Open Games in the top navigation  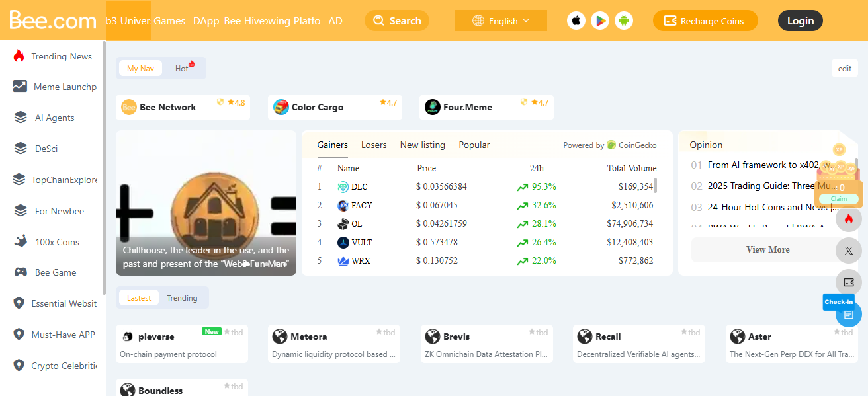[169, 20]
